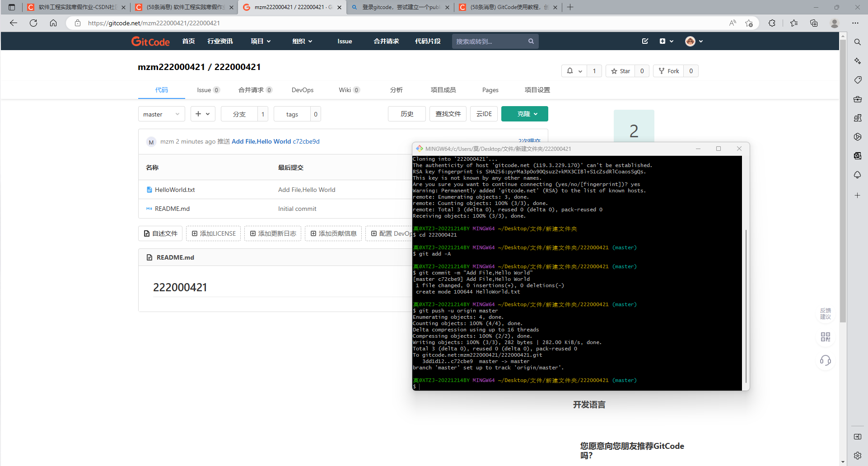
Task: Open the browser extensions icon
Action: pyautogui.click(x=772, y=23)
